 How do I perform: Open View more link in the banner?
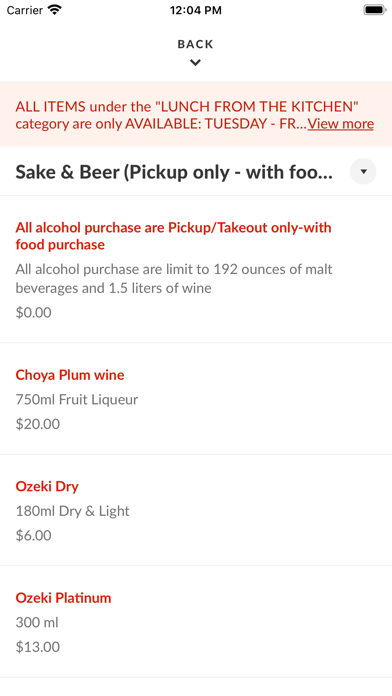tap(341, 123)
